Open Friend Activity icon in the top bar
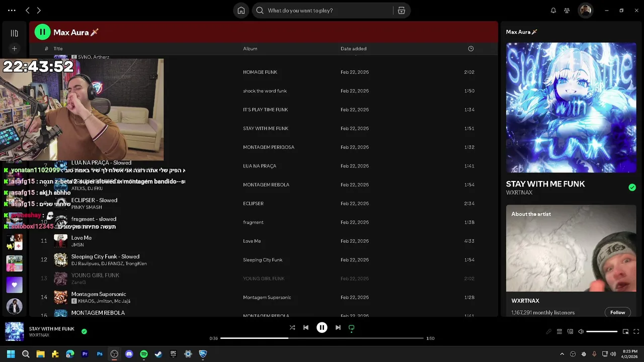Screen dimensions: 644x362 [x=567, y=11]
